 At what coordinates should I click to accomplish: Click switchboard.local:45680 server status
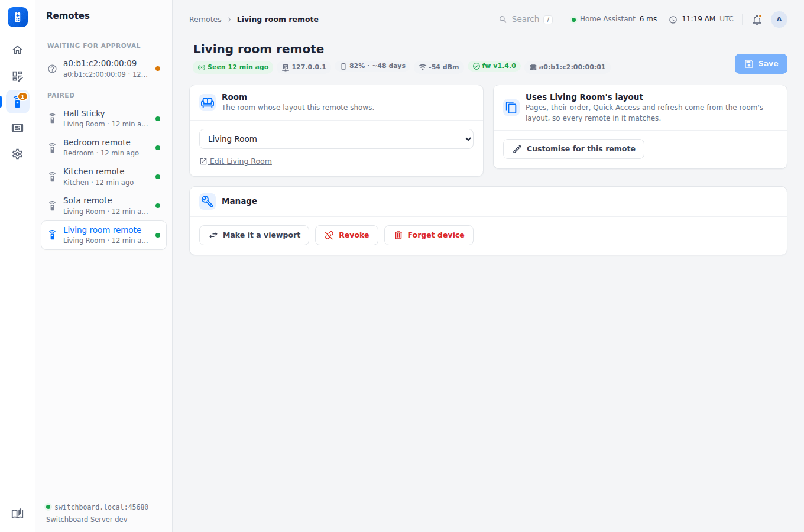click(97, 507)
